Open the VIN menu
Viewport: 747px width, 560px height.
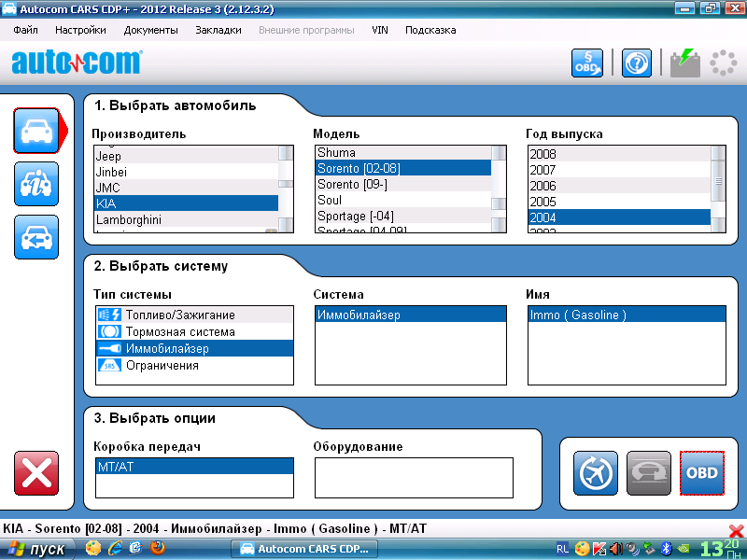(379, 30)
